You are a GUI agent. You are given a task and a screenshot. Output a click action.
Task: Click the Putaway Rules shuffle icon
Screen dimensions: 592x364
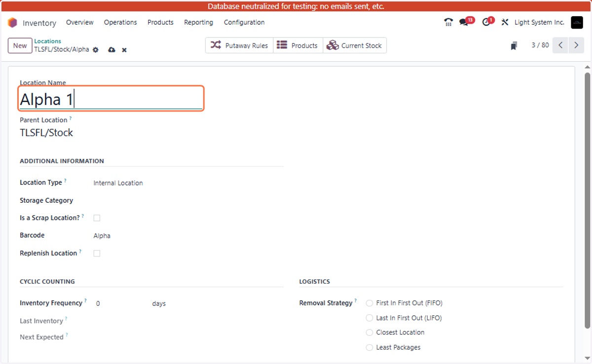coord(216,45)
